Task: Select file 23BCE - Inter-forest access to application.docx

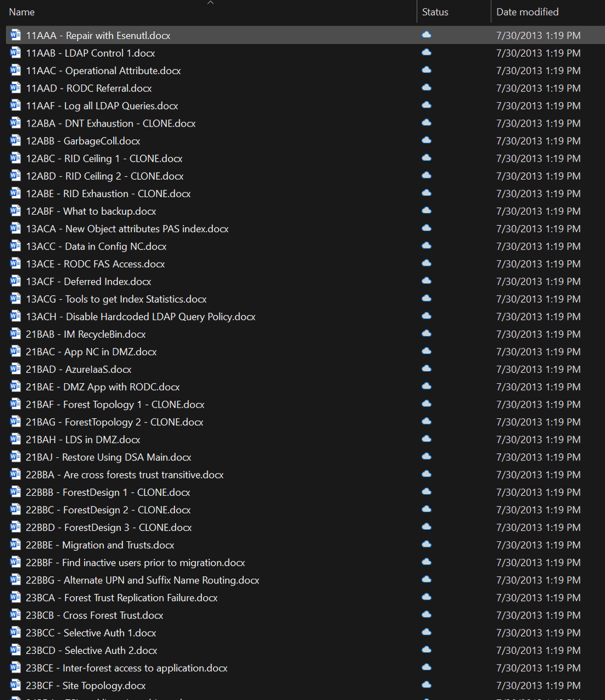Action: [x=127, y=668]
